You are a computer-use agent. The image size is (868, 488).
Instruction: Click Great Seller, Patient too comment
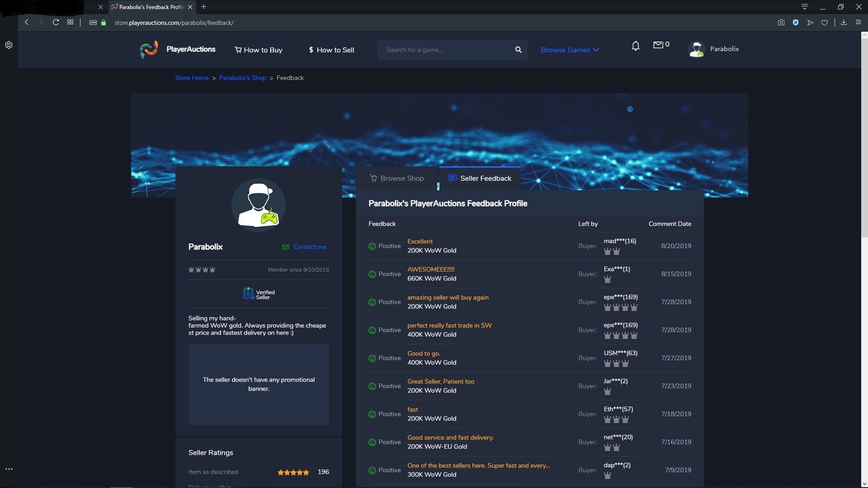tap(441, 381)
